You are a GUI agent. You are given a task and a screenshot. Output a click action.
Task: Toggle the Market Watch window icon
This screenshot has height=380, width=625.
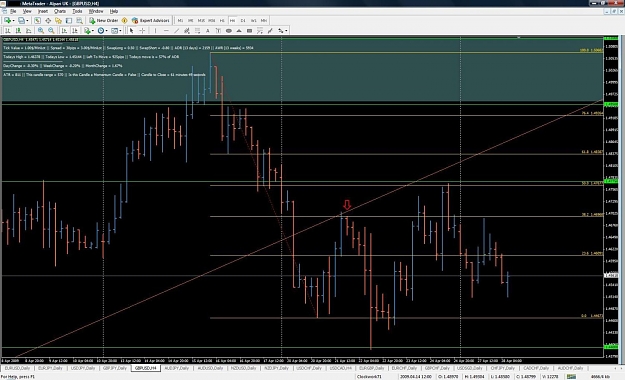click(x=37, y=20)
